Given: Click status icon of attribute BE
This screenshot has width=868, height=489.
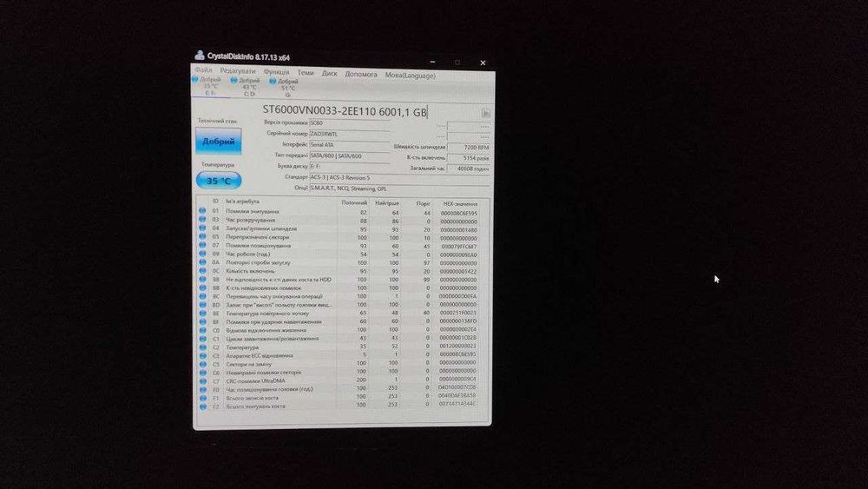Looking at the screenshot, I should click(202, 313).
